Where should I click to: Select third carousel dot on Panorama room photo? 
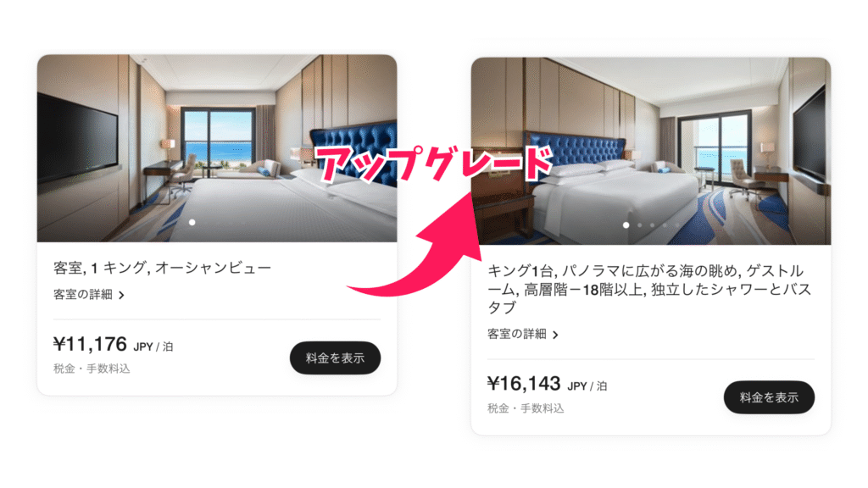(x=652, y=225)
